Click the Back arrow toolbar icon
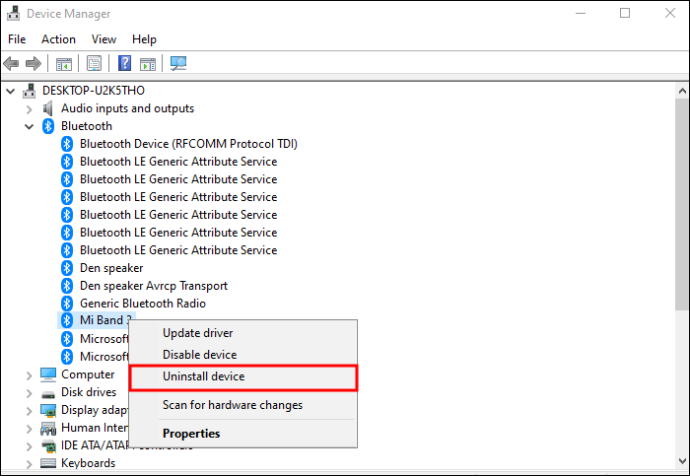The height and width of the screenshot is (476, 690). tap(11, 64)
